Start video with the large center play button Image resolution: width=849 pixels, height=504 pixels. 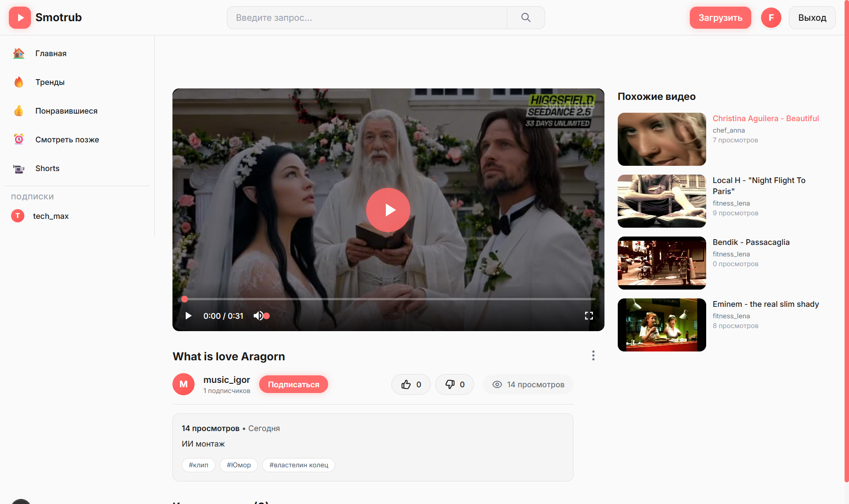(388, 210)
